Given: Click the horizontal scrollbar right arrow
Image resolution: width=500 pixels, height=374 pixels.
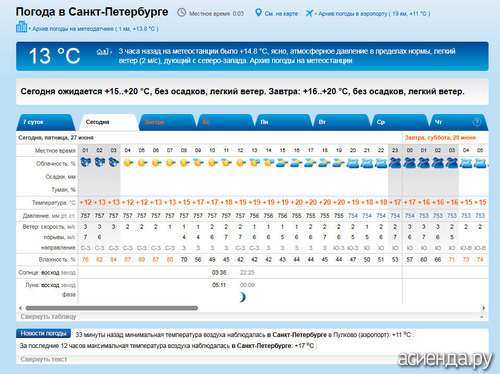Looking at the screenshot, I should 484,308.
